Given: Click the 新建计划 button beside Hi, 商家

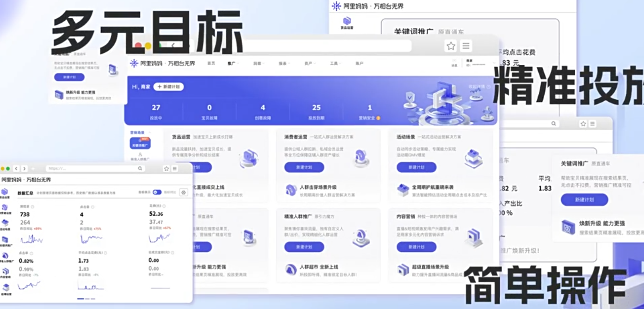Looking at the screenshot, I should [168, 87].
